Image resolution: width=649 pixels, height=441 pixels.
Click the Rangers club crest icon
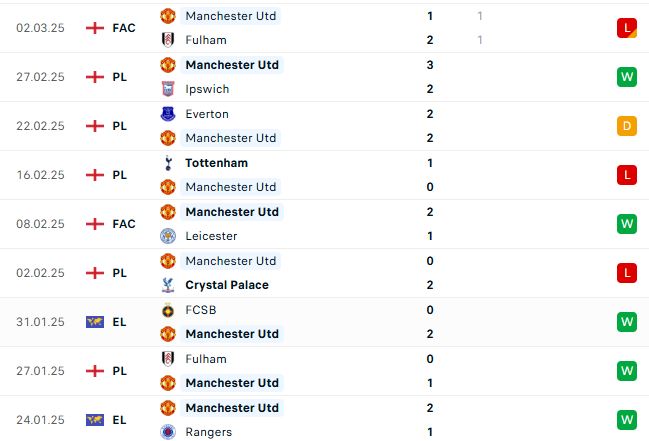(x=168, y=432)
